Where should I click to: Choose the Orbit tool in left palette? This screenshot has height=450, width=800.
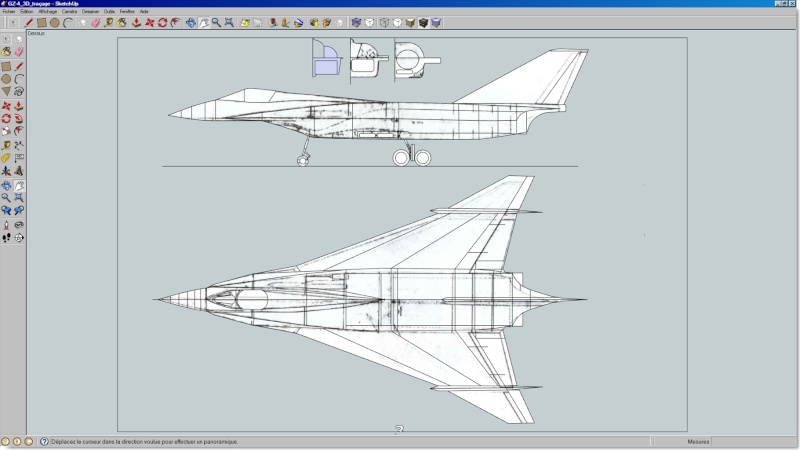(6, 186)
